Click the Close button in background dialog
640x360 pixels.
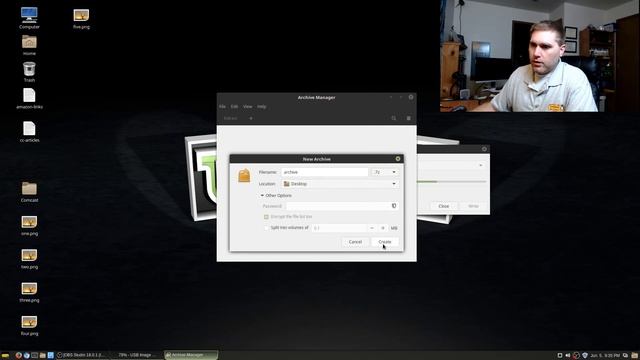(444, 206)
